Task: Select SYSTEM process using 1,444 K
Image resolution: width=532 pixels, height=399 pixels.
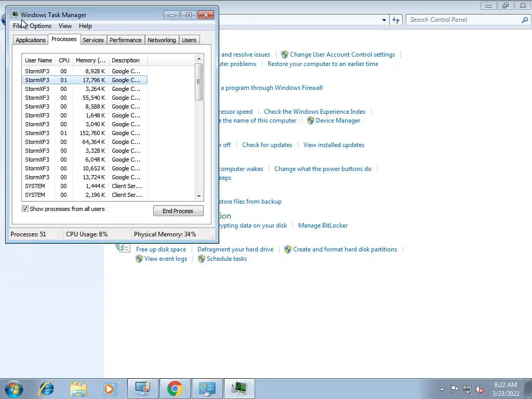Action: pyautogui.click(x=85, y=186)
